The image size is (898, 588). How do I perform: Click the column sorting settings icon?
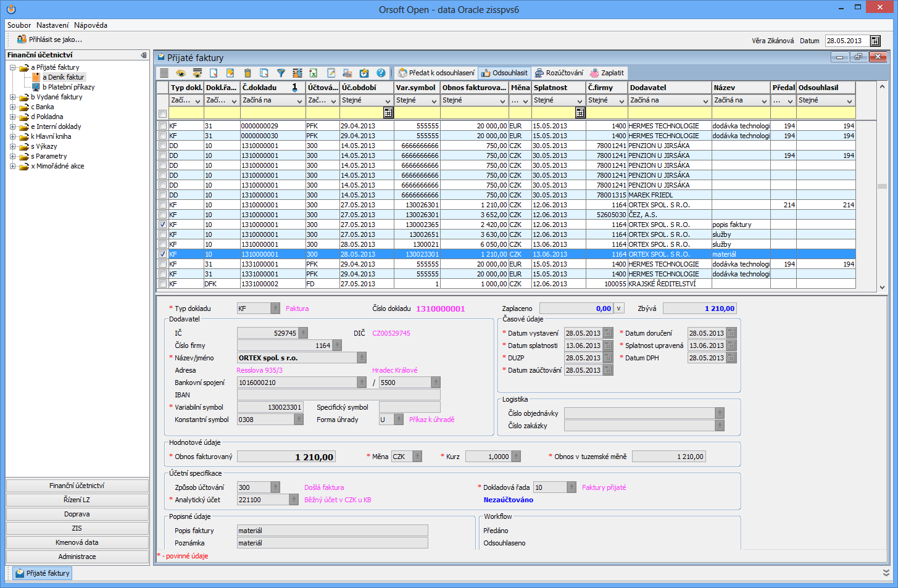297,73
